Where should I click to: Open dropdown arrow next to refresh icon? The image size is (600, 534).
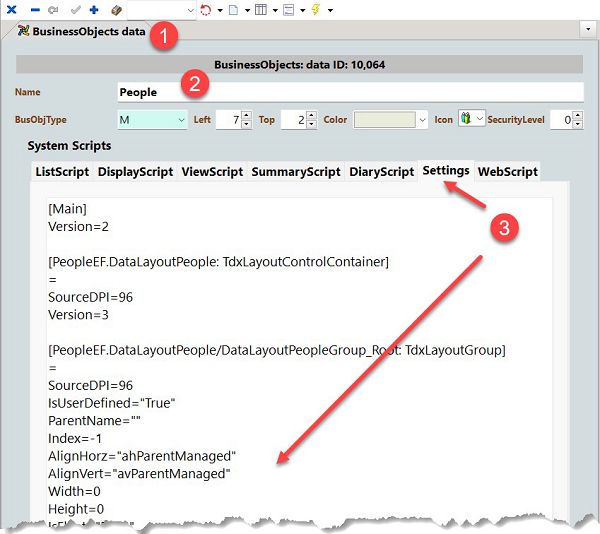point(220,10)
